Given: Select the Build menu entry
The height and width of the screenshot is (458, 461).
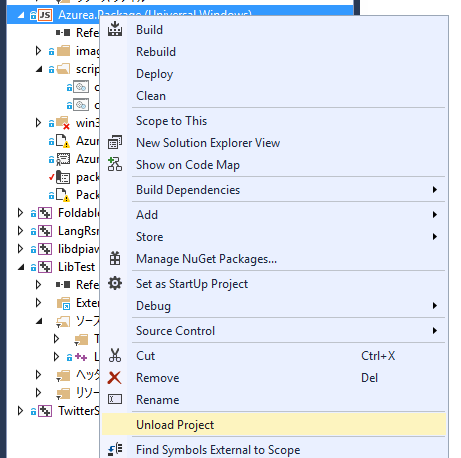Looking at the screenshot, I should pos(274,30).
